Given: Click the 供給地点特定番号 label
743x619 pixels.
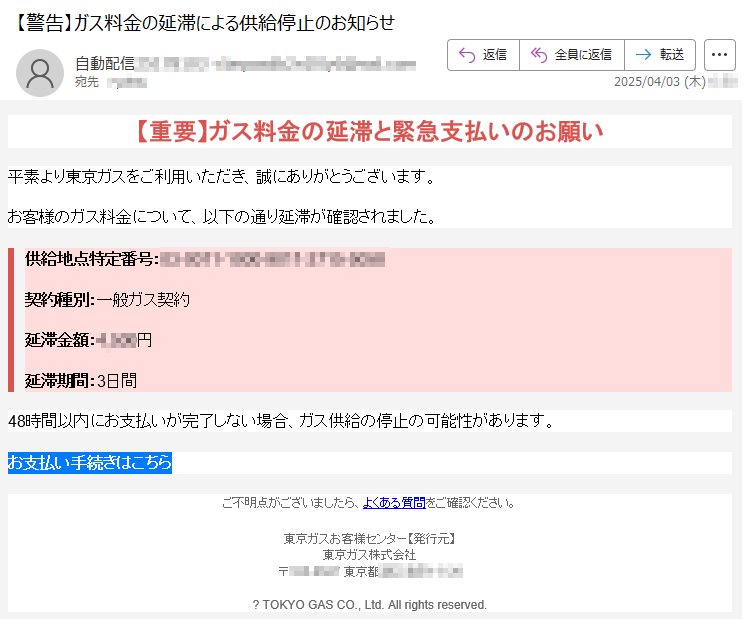Looking at the screenshot, I should pos(91,259).
